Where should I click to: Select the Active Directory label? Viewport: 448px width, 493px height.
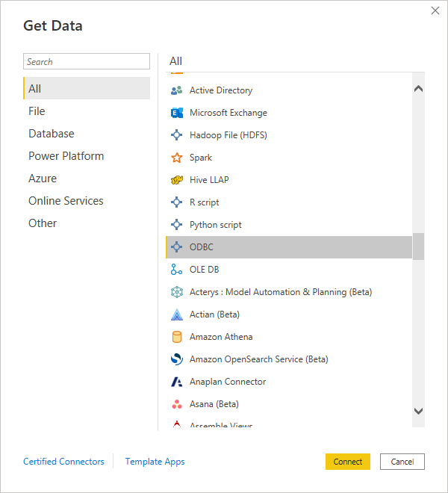(x=221, y=90)
